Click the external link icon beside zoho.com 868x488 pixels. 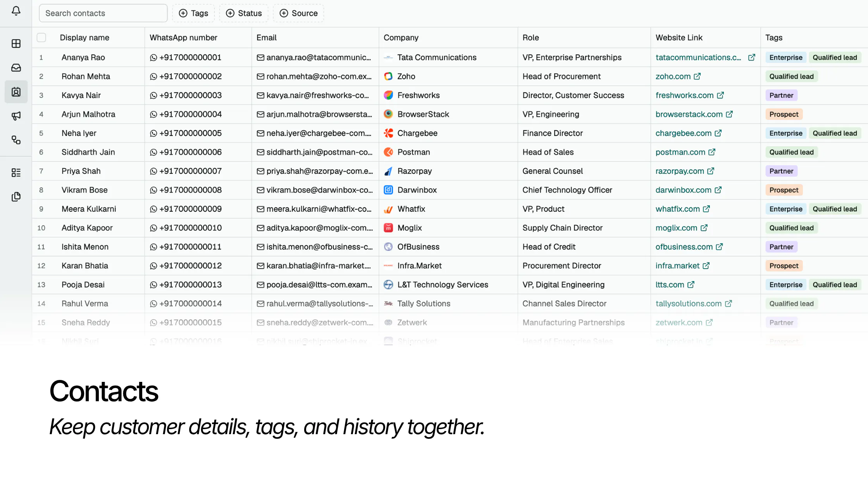coord(697,76)
